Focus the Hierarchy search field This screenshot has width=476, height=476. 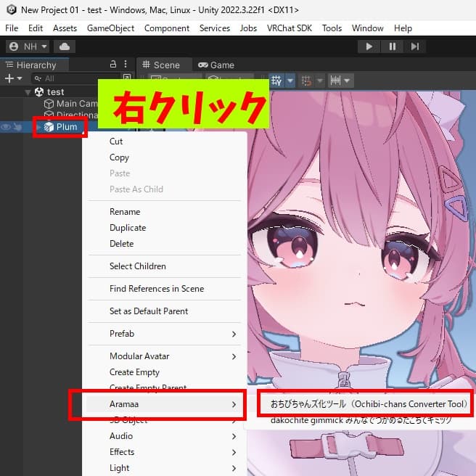[76, 78]
